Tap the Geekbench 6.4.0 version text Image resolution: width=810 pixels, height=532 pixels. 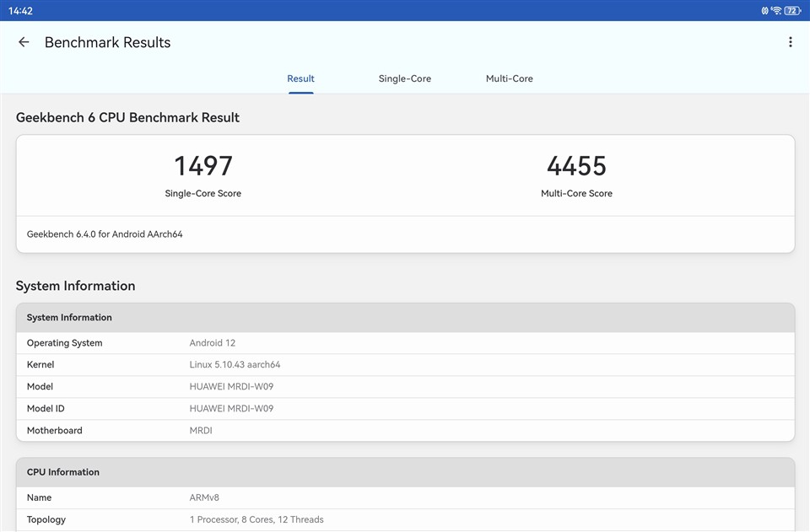pyautogui.click(x=105, y=234)
